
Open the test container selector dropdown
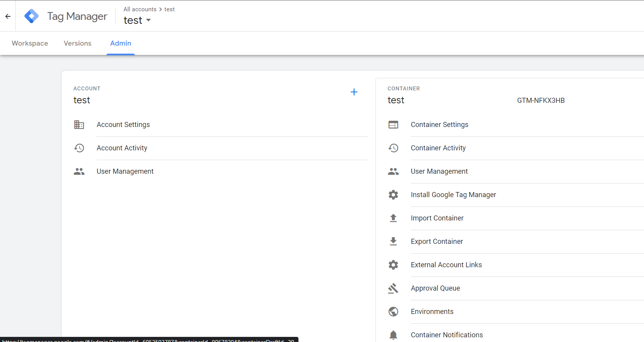137,20
